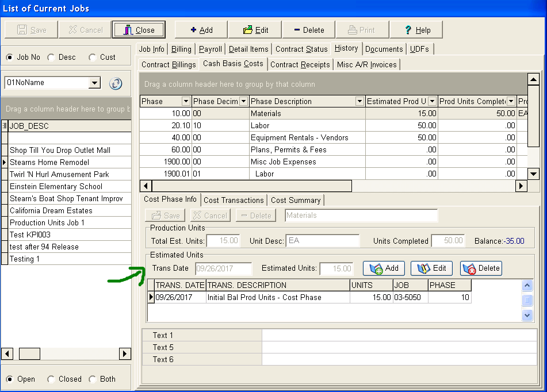Click the JOB_DESC column header
Image resolution: width=547 pixels, height=392 pixels.
(70, 126)
